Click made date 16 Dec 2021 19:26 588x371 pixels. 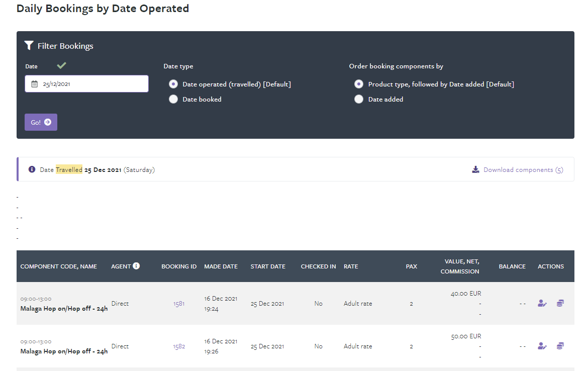(x=221, y=346)
